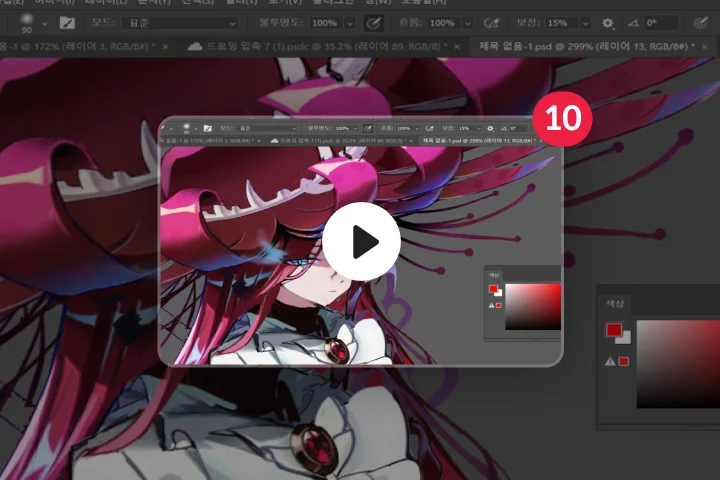Expand the 흐름 flow slider arrow
This screenshot has height=480, width=720.
point(467,23)
